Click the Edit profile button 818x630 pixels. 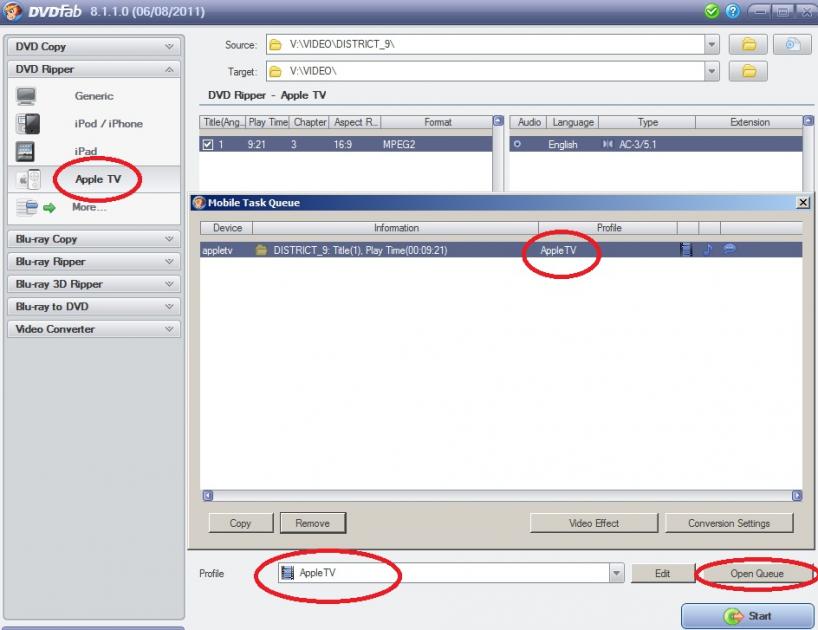[x=663, y=574]
